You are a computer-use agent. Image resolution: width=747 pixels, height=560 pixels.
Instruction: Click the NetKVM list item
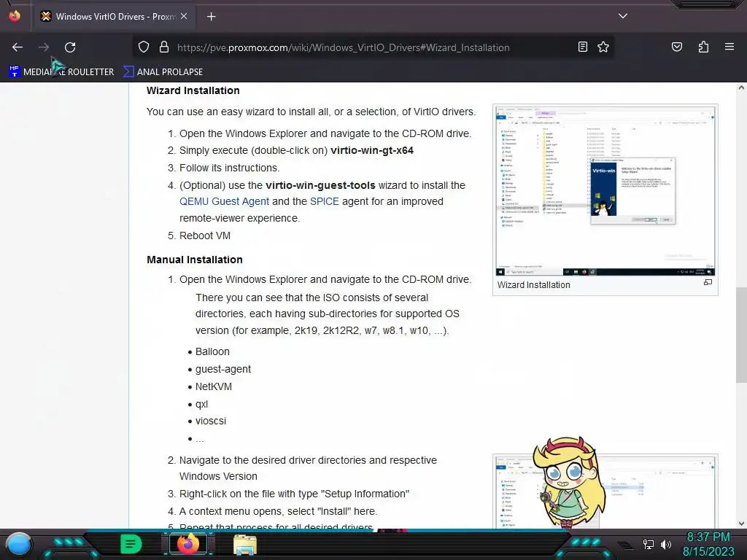click(214, 386)
